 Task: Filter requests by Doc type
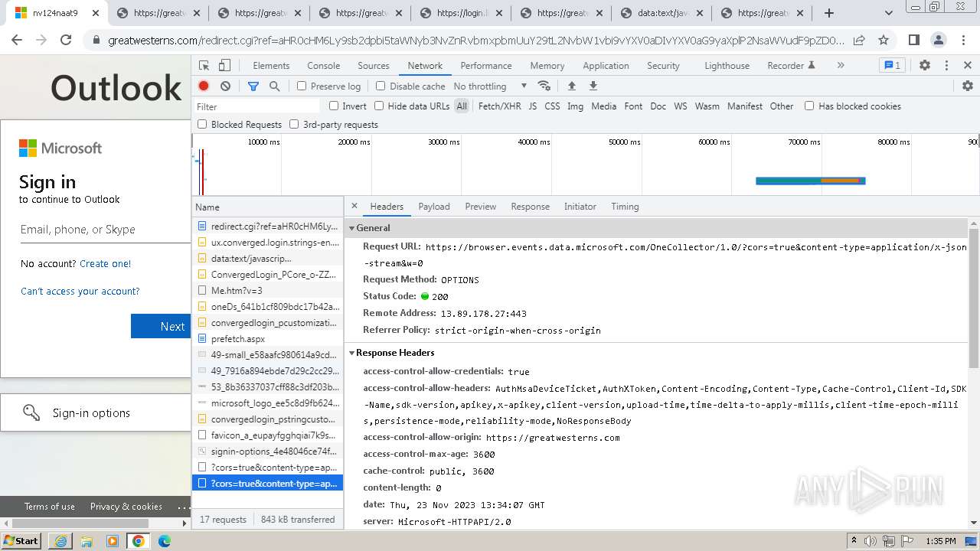point(658,106)
